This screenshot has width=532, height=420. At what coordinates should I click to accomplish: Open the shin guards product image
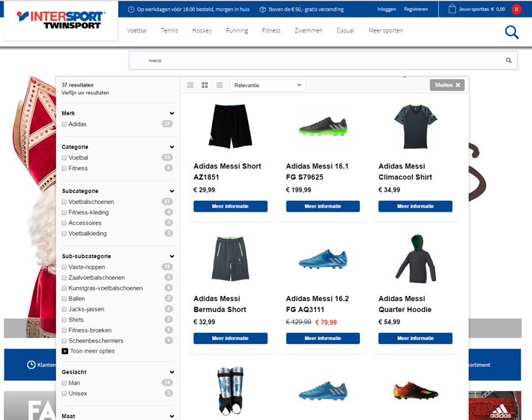click(231, 390)
